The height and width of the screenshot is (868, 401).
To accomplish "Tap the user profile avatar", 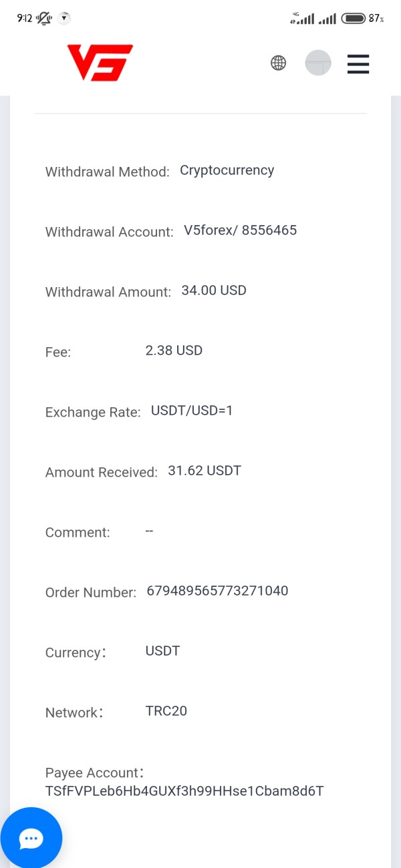I will click(318, 63).
